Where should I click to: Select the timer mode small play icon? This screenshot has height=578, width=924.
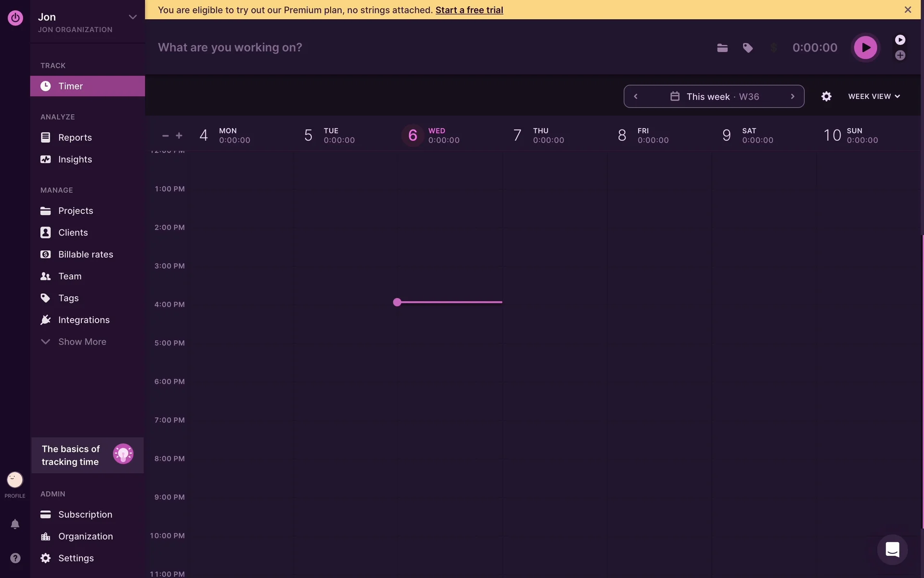(x=900, y=40)
